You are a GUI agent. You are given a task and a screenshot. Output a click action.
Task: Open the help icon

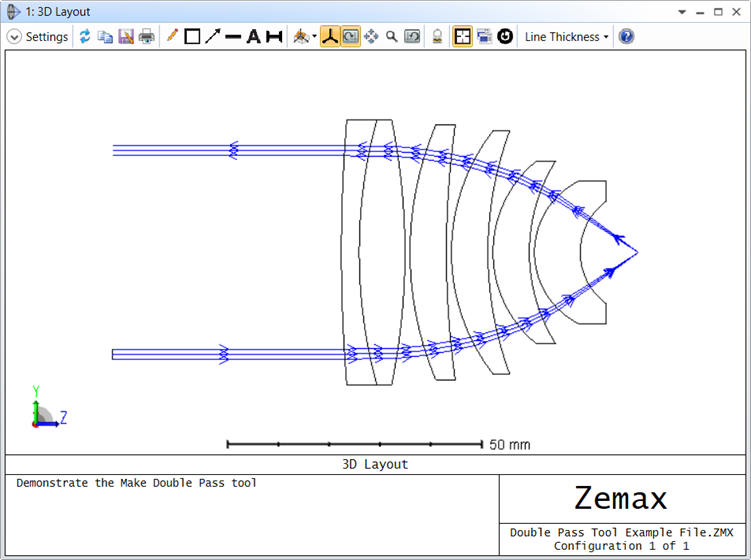tap(626, 36)
